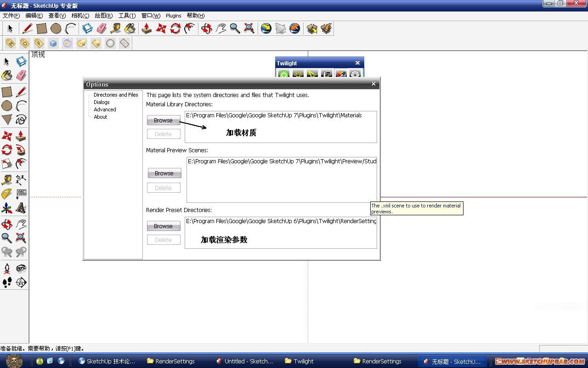Click the tag icon labeled F

click(x=39, y=43)
